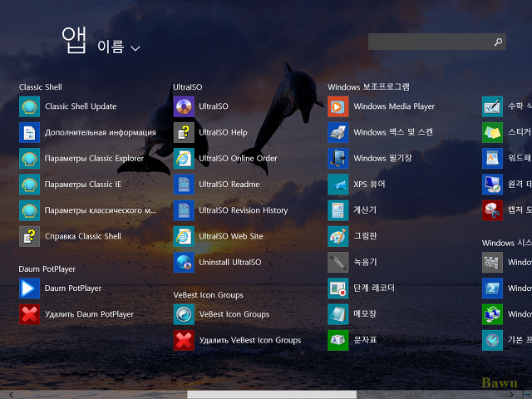Open Classic Shell Update icon
This screenshot has height=399, width=532.
click(x=30, y=106)
